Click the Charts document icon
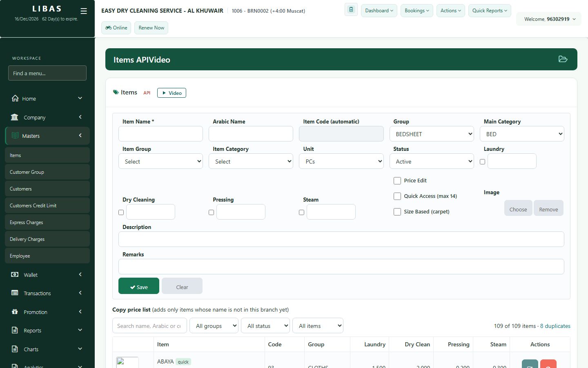This screenshot has height=368, width=588. coord(15,349)
